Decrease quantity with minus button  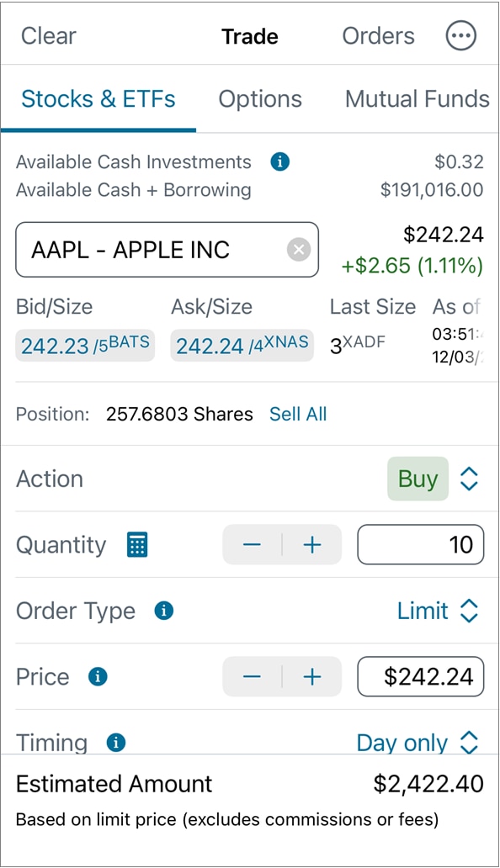[252, 545]
